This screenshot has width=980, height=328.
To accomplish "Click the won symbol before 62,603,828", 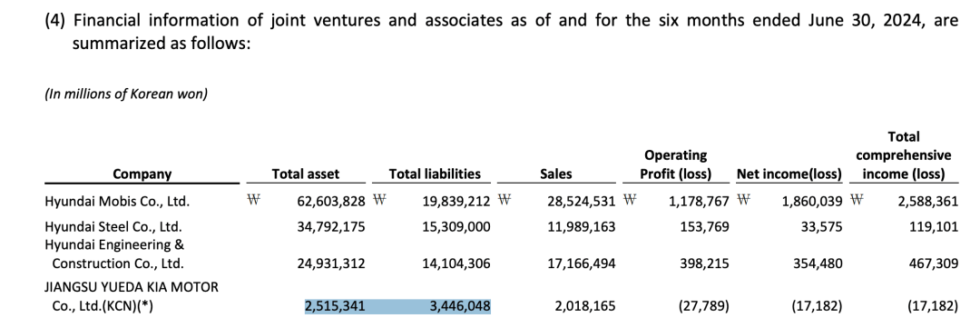I will coord(254,202).
